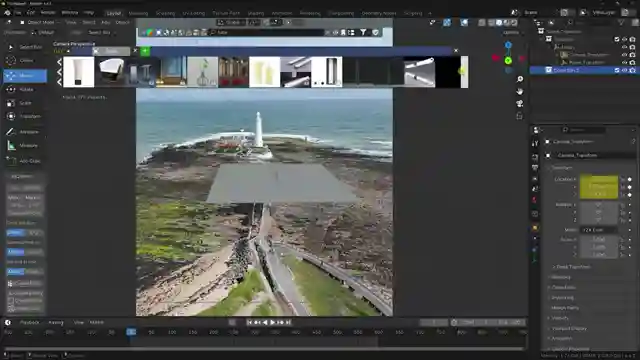Hide Collection 2 via its eye icon

pos(624,70)
